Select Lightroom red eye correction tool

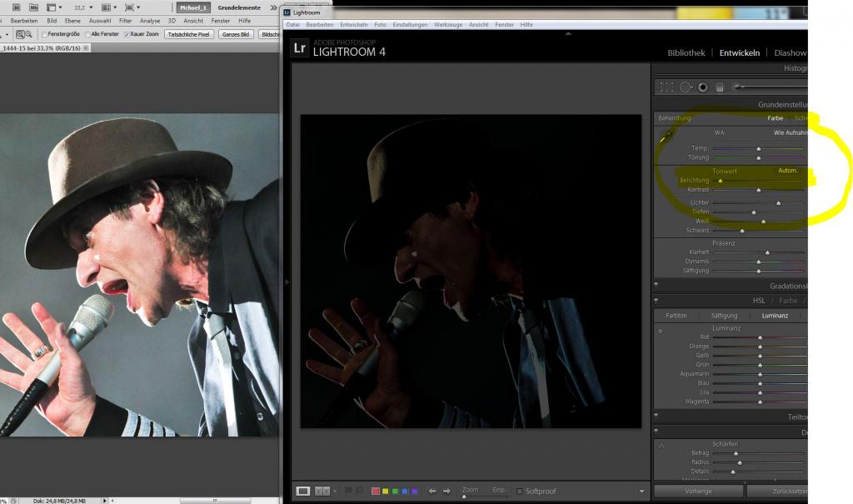703,87
